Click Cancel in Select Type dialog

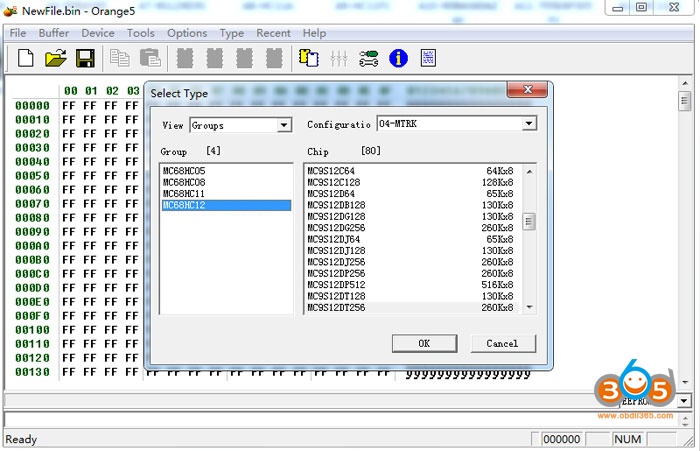[x=503, y=343]
